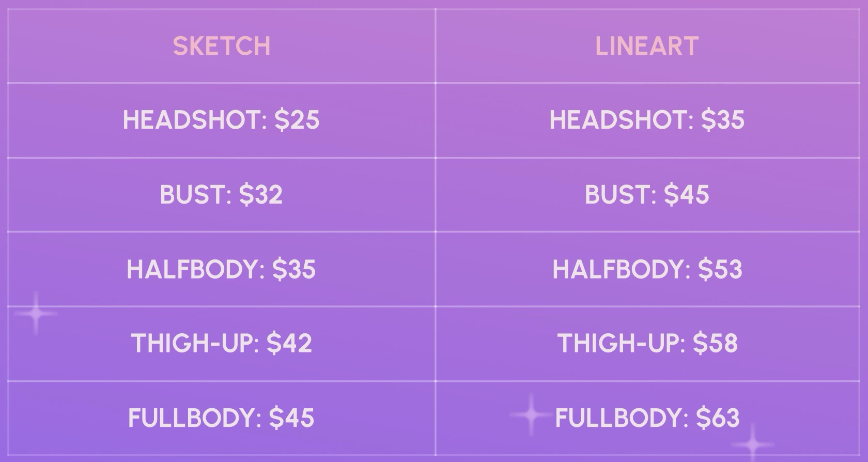The height and width of the screenshot is (462, 868).
Task: Pick the Lineart THIGH-UP: $58 option
Action: (x=647, y=343)
